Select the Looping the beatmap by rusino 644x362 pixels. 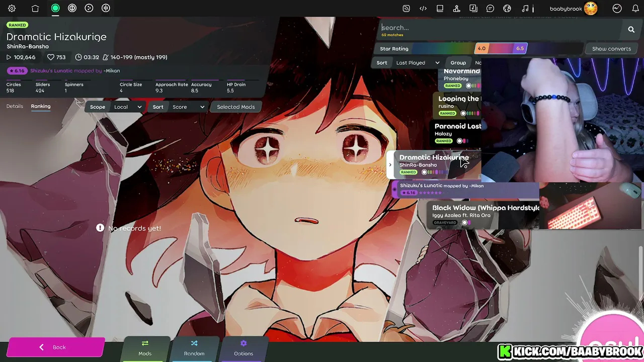tap(457, 106)
